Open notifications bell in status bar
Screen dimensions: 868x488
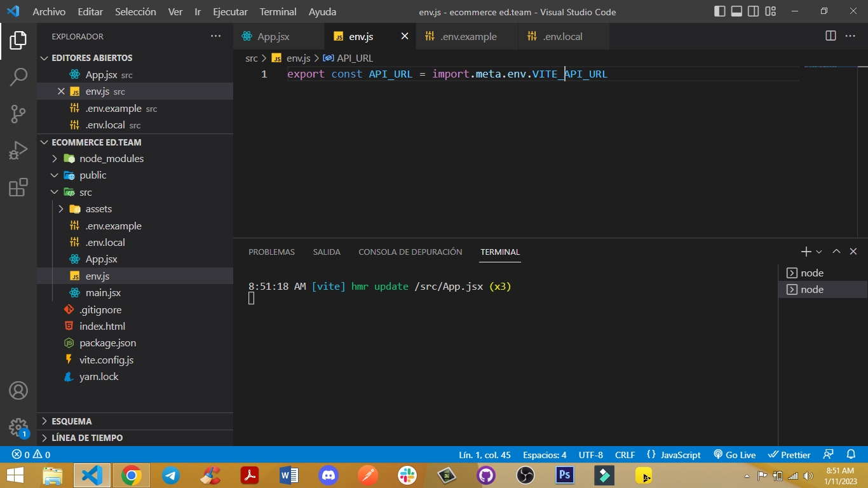851,454
